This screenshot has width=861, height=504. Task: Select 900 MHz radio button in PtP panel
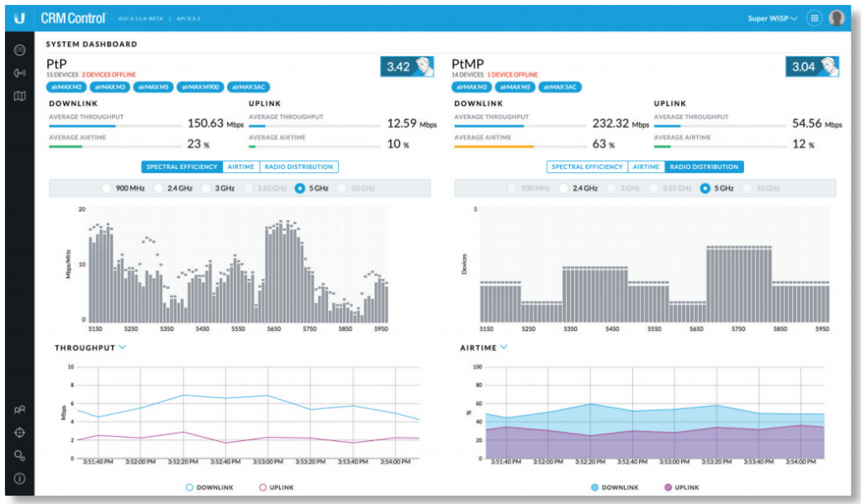click(x=108, y=188)
